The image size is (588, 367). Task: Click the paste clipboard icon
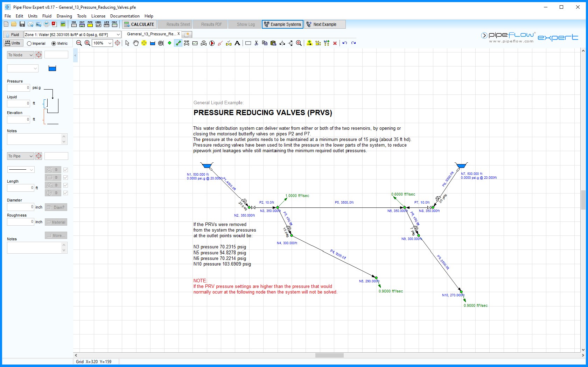click(273, 43)
